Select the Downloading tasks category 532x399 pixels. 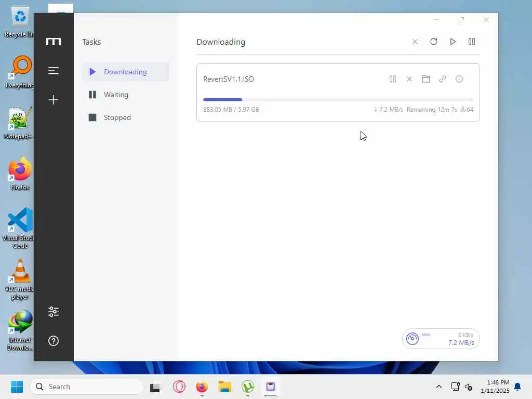click(x=126, y=72)
